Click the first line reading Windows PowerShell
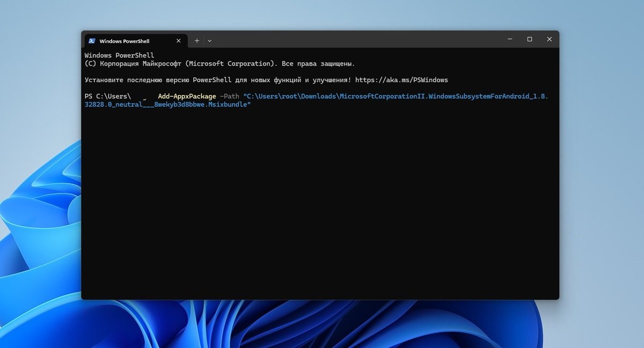The image size is (644, 348). click(119, 55)
